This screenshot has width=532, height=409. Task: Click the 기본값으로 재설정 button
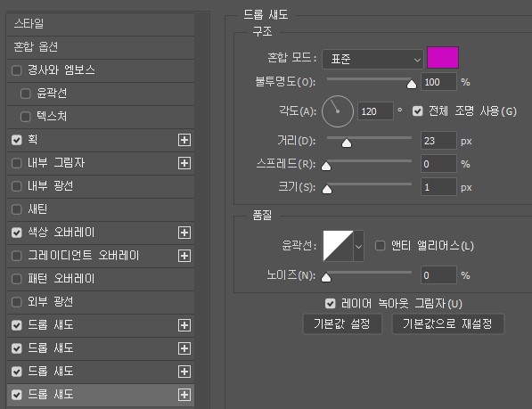point(448,323)
